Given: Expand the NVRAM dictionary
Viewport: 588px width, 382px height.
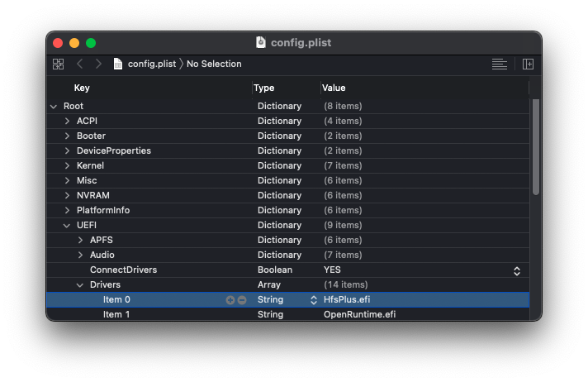Looking at the screenshot, I should tap(68, 195).
